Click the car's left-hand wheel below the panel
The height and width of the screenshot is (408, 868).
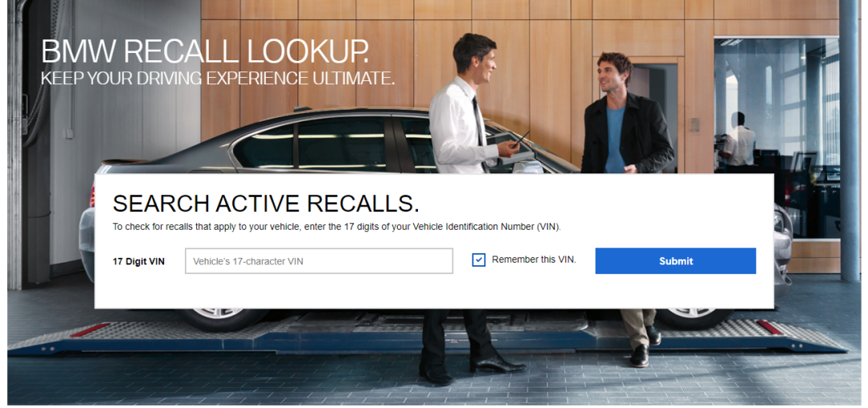point(223,318)
